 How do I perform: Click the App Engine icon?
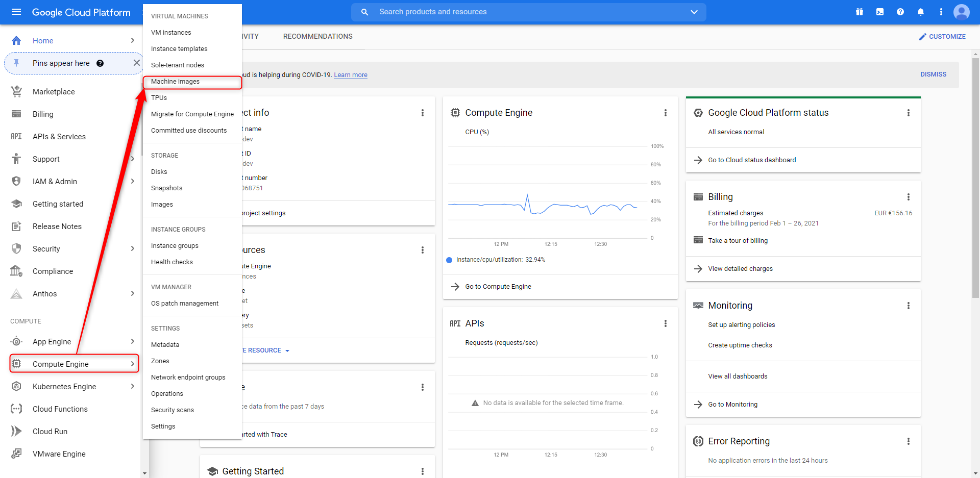(16, 341)
